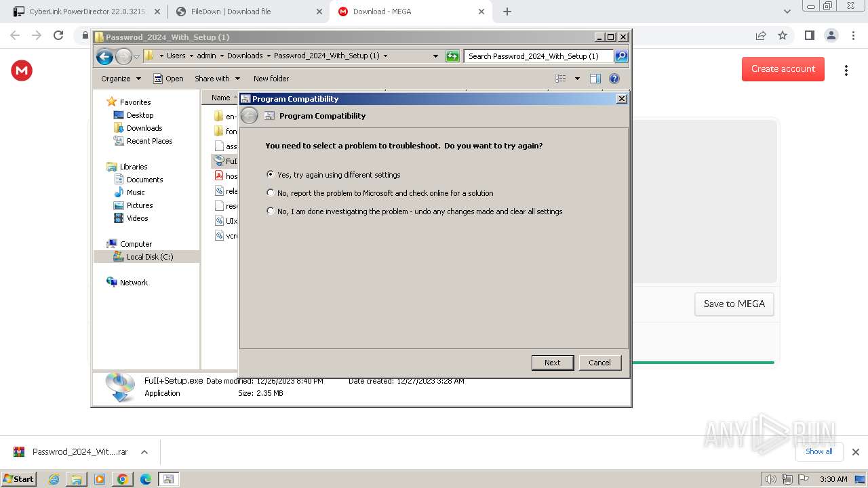Image resolution: width=868 pixels, height=488 pixels.
Task: Click Explorer's Forward navigation arrow
Action: pyautogui.click(x=123, y=56)
